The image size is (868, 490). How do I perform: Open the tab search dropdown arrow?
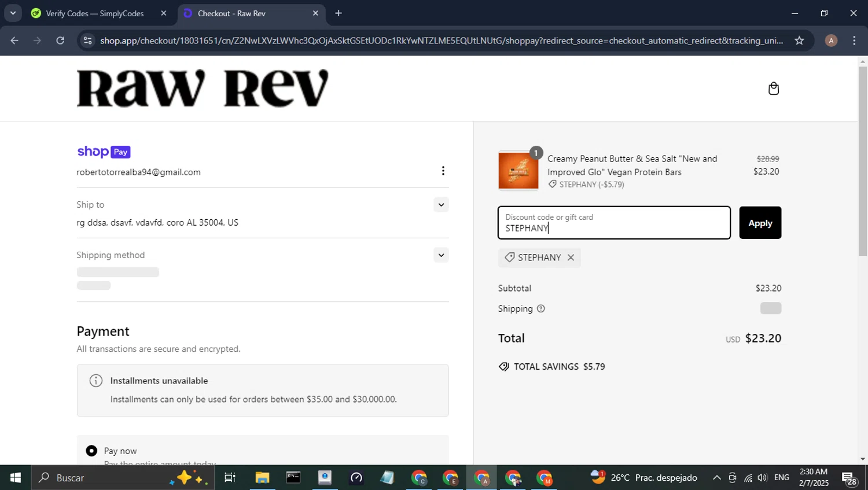point(13,13)
